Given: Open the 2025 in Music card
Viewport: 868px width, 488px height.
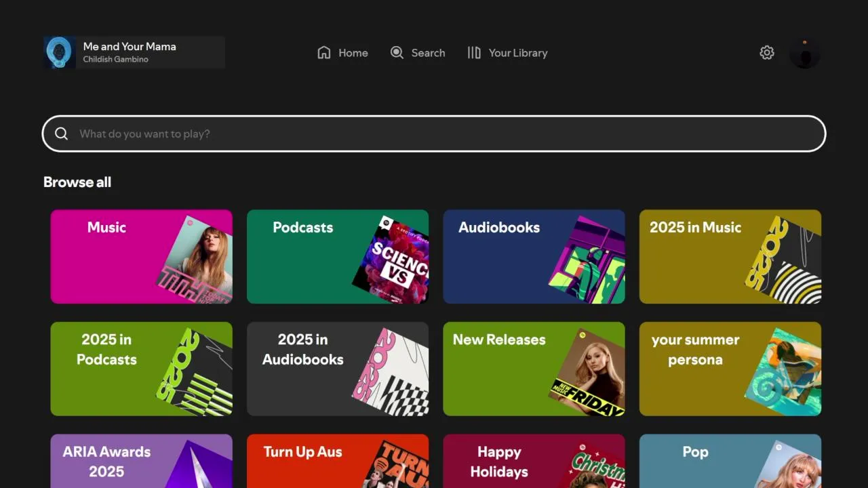Looking at the screenshot, I should [x=730, y=257].
